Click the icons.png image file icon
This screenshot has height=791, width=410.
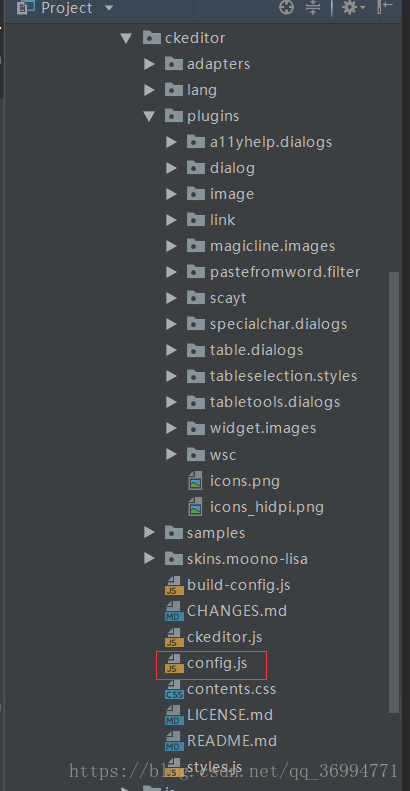tap(195, 481)
